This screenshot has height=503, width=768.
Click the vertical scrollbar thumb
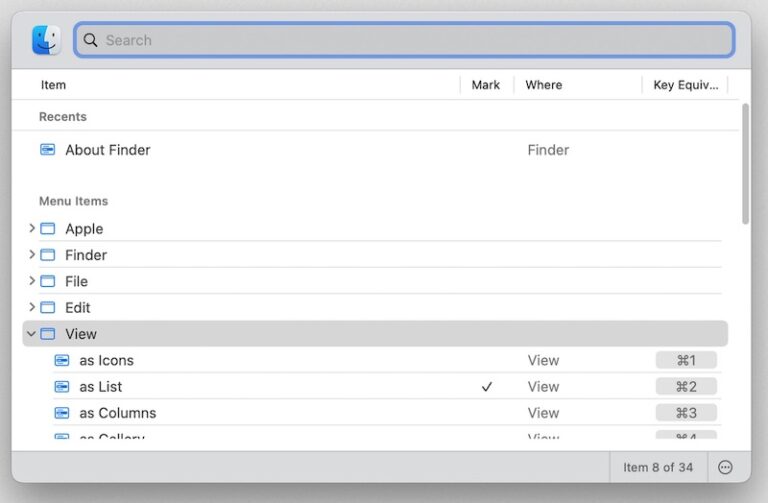[x=745, y=162]
